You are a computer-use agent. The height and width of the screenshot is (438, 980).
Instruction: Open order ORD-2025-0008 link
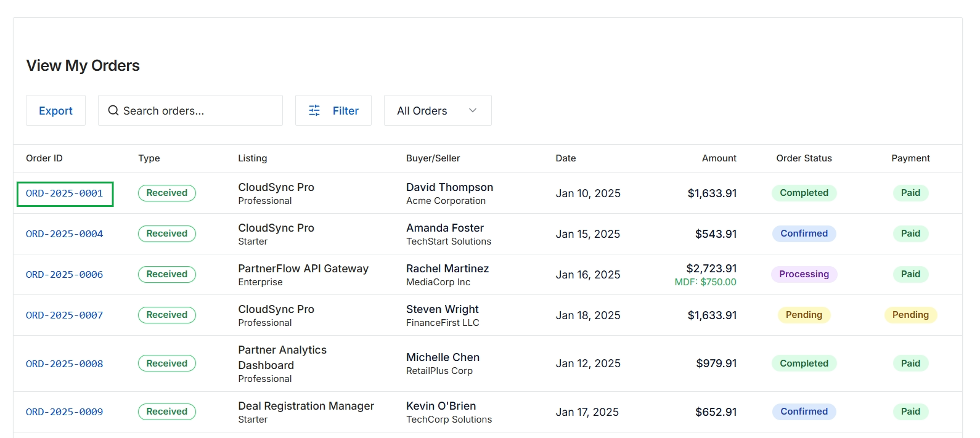coord(65,364)
